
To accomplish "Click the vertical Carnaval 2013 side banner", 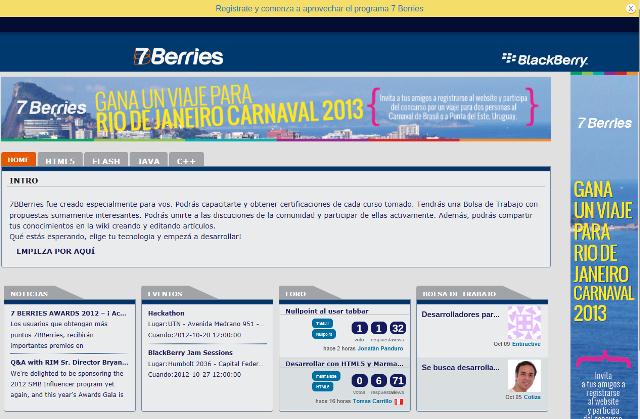I will 604,247.
